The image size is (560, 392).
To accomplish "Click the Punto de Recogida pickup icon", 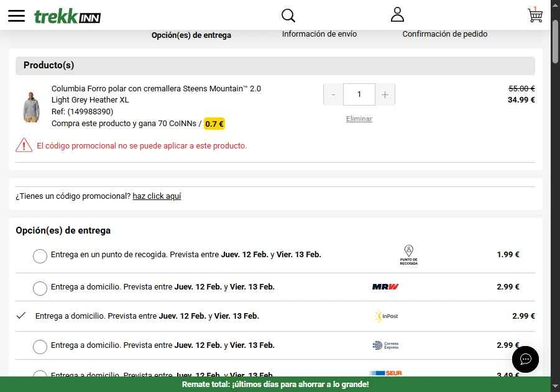I will click(x=408, y=255).
